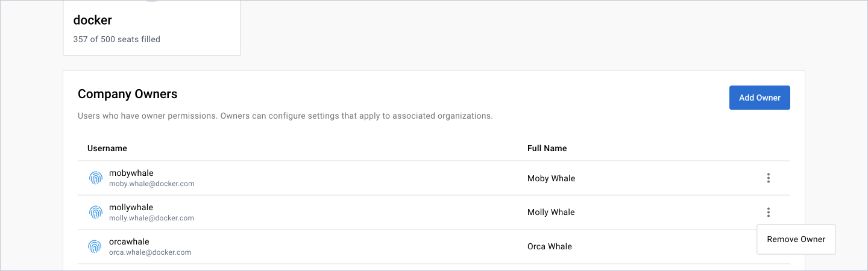
Task: Click the Full Name column header
Action: click(x=547, y=148)
